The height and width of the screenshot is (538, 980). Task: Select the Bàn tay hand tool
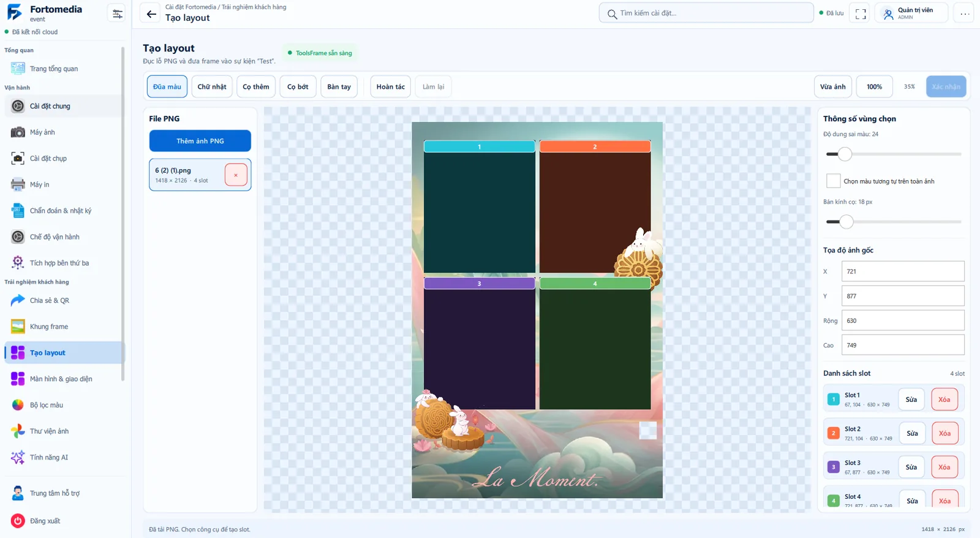click(339, 86)
